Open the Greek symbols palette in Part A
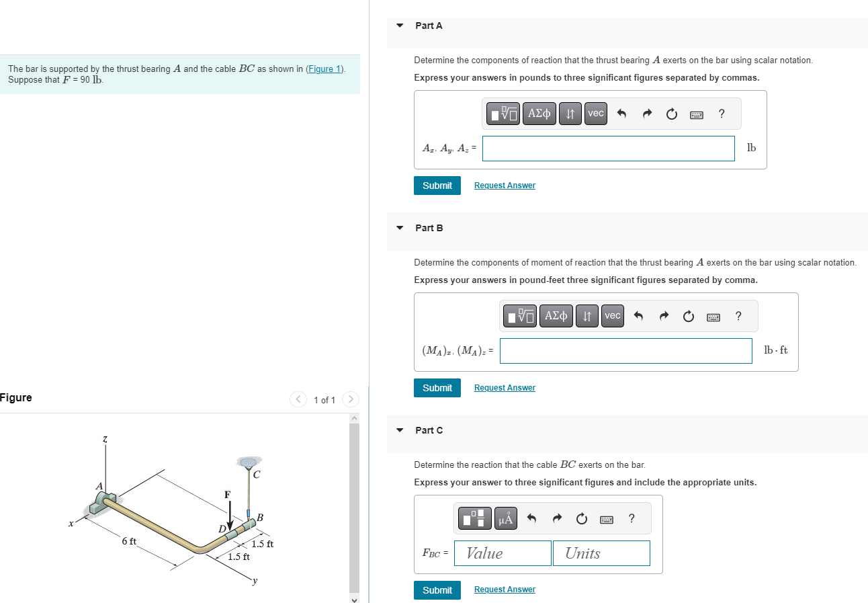The image size is (868, 603). pos(539,113)
